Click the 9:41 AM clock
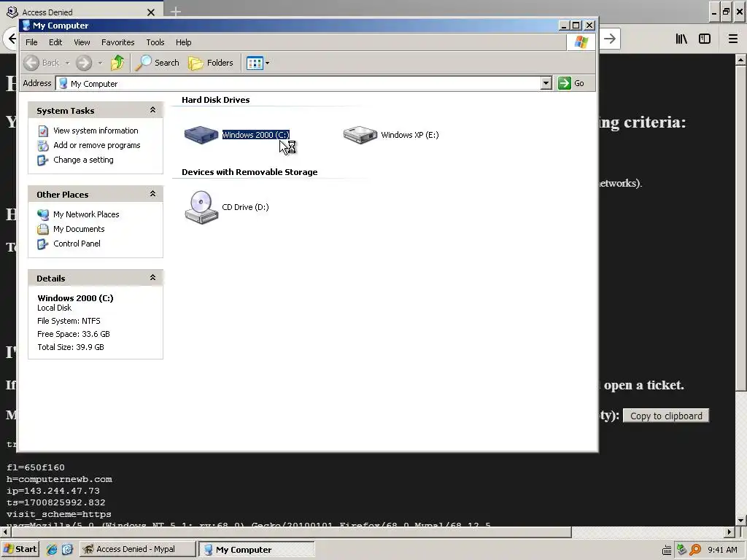Screen dimensions: 747x560 click(x=722, y=550)
